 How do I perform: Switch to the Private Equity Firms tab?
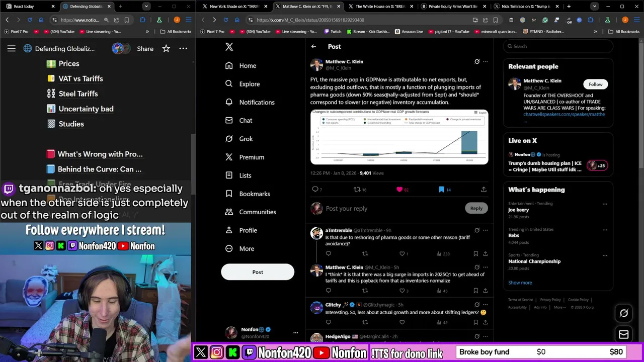tap(452, 7)
